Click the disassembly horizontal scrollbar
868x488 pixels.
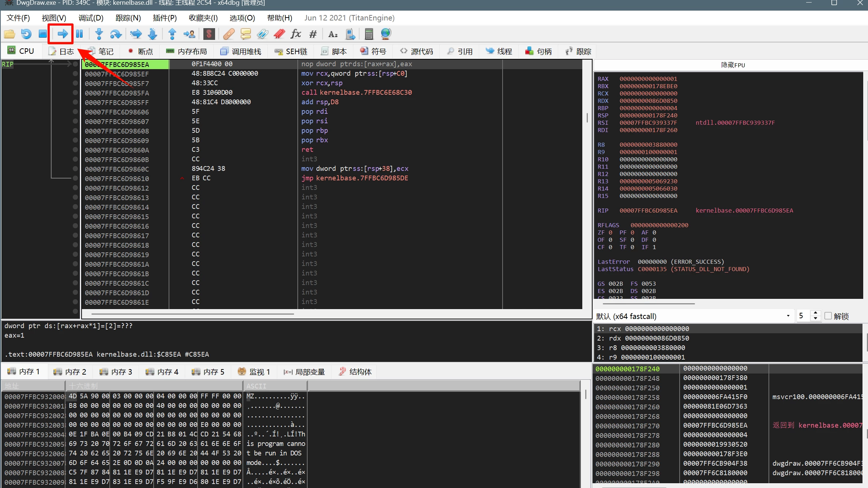point(192,314)
